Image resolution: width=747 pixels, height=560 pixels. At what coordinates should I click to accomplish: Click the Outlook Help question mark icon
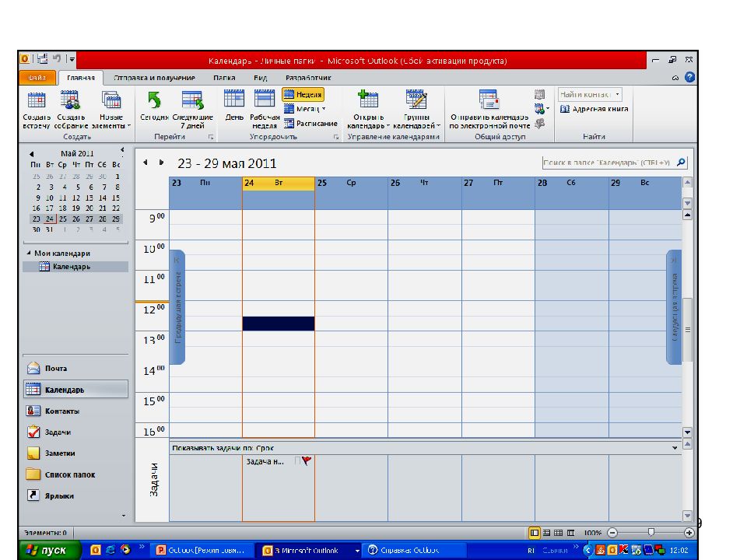point(689,77)
